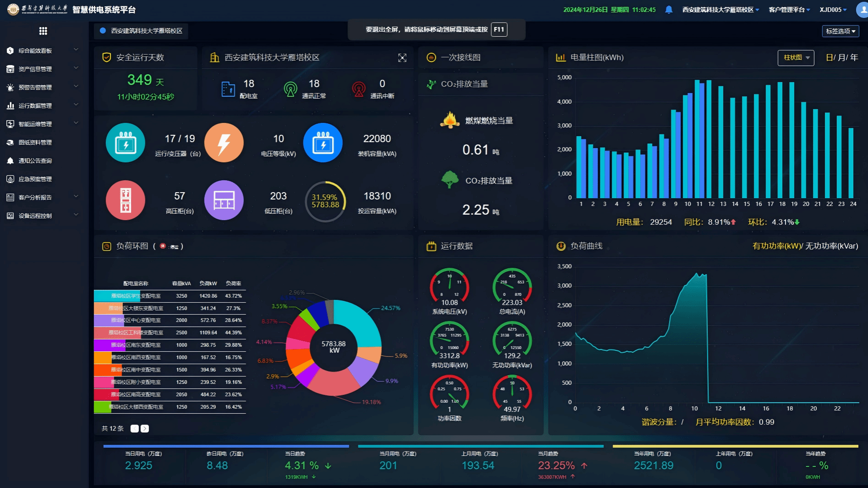
Task: Click the purple low-voltage cabinet icon
Action: [x=224, y=200]
